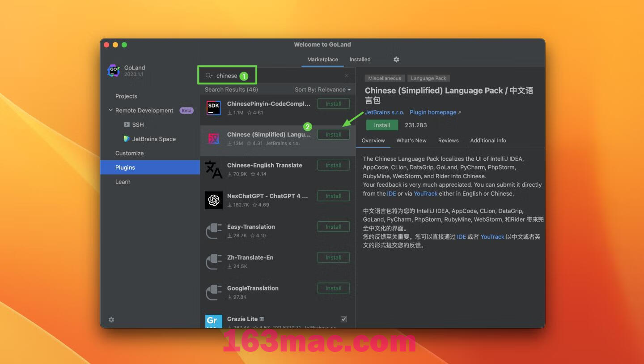The height and width of the screenshot is (364, 644).
Task: Click IDE link in English description
Action: pos(392,193)
